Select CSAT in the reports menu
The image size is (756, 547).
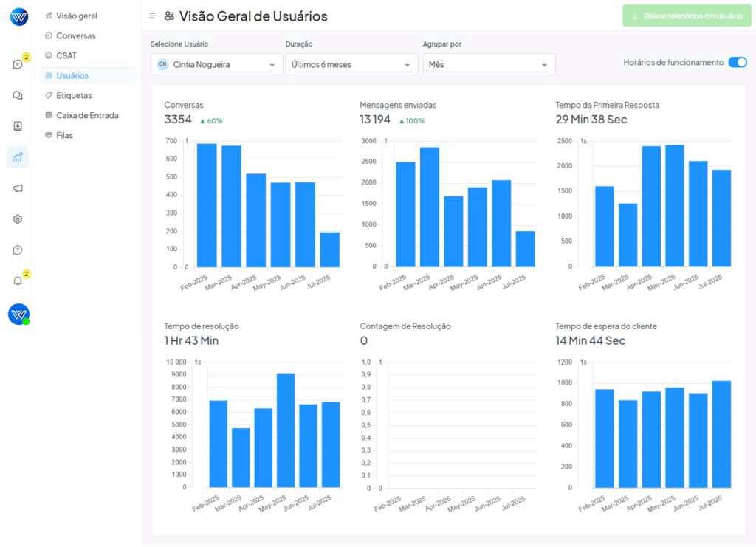[x=66, y=55]
